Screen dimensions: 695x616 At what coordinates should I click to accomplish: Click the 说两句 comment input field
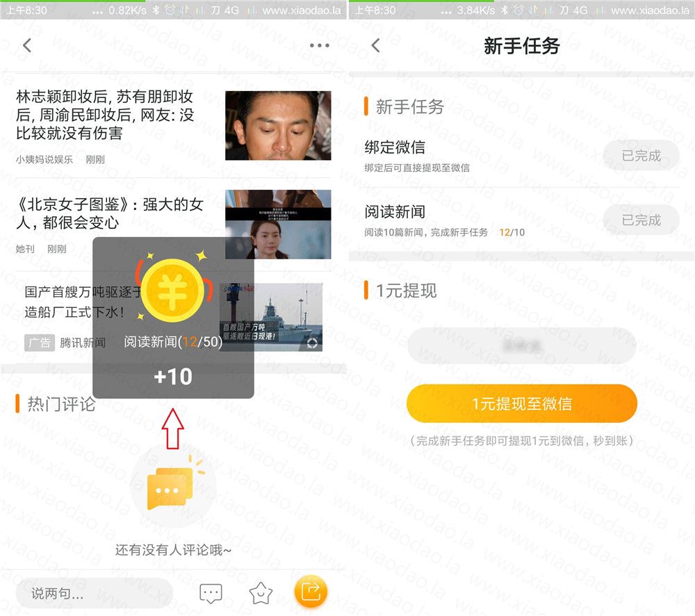[94, 593]
